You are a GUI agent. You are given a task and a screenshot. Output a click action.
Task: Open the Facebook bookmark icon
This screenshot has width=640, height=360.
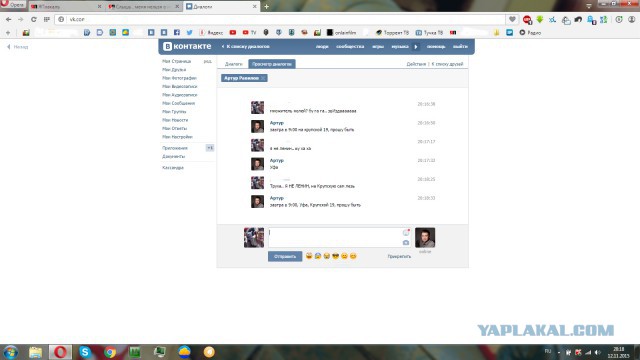coord(177,32)
